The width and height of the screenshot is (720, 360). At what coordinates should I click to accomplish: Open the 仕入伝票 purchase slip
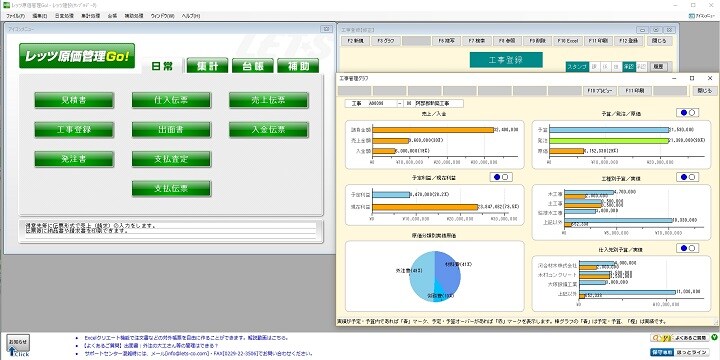171,100
